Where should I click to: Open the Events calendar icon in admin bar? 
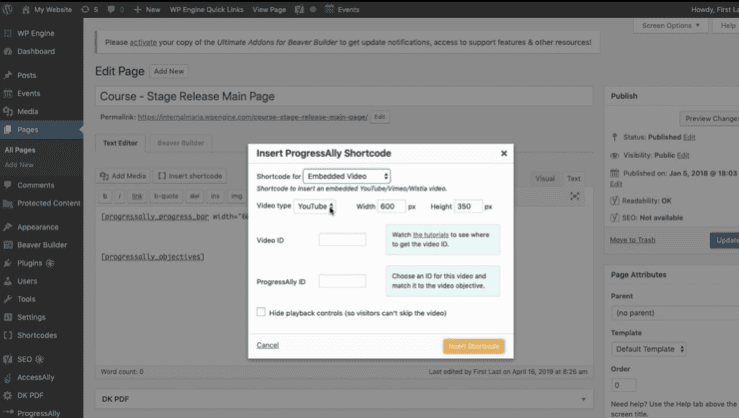coord(329,9)
